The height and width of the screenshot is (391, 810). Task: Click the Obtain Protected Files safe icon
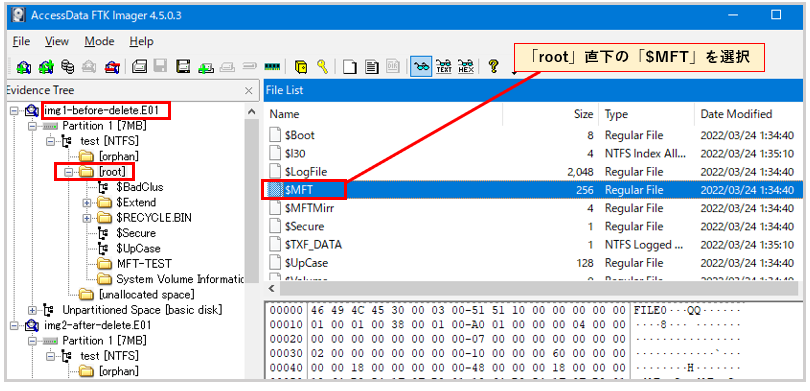coord(301,67)
